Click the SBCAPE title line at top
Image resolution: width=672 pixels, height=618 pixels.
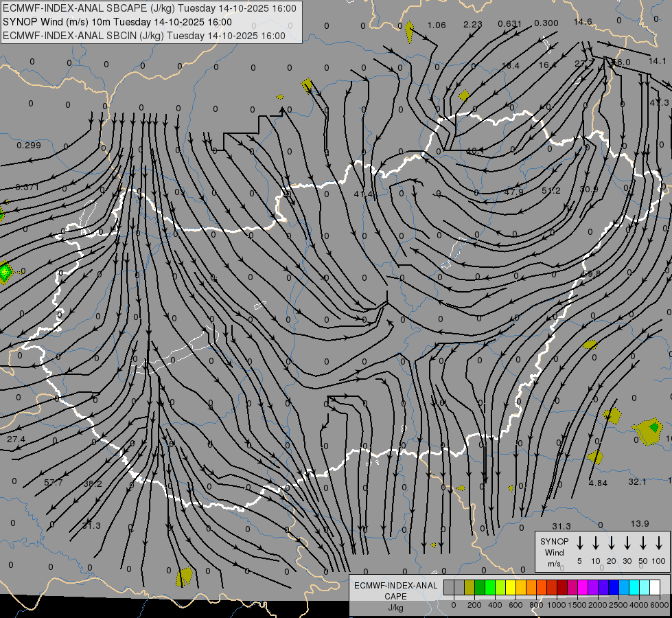click(x=149, y=8)
